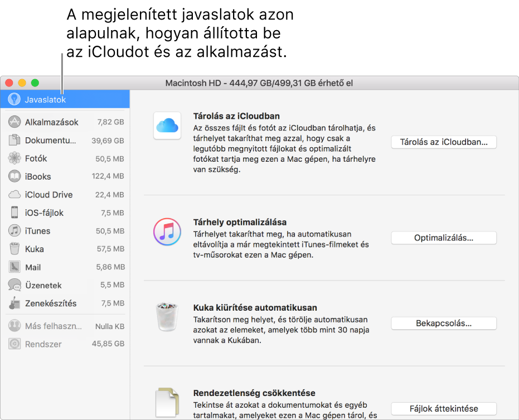Image resolution: width=519 pixels, height=420 pixels.
Task: Close the storage management window
Action: [9, 83]
